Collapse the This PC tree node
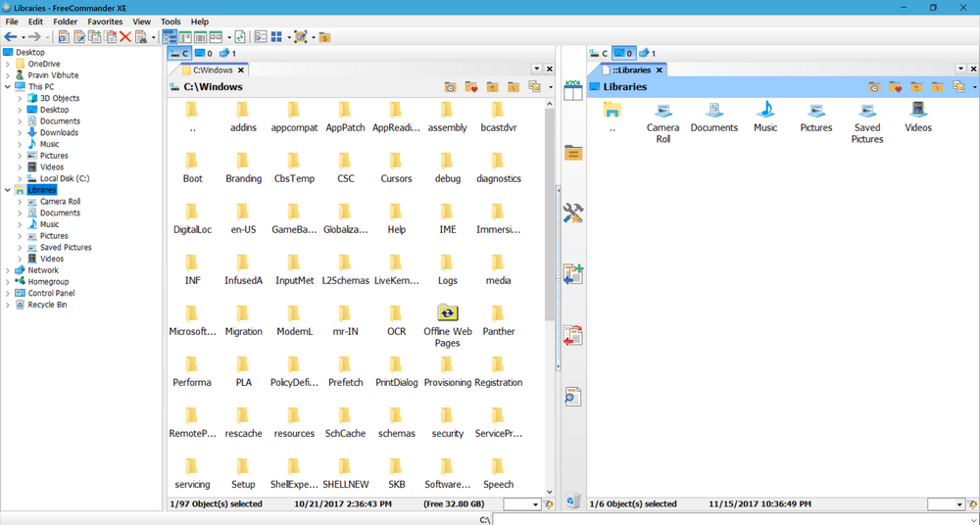 click(x=8, y=87)
